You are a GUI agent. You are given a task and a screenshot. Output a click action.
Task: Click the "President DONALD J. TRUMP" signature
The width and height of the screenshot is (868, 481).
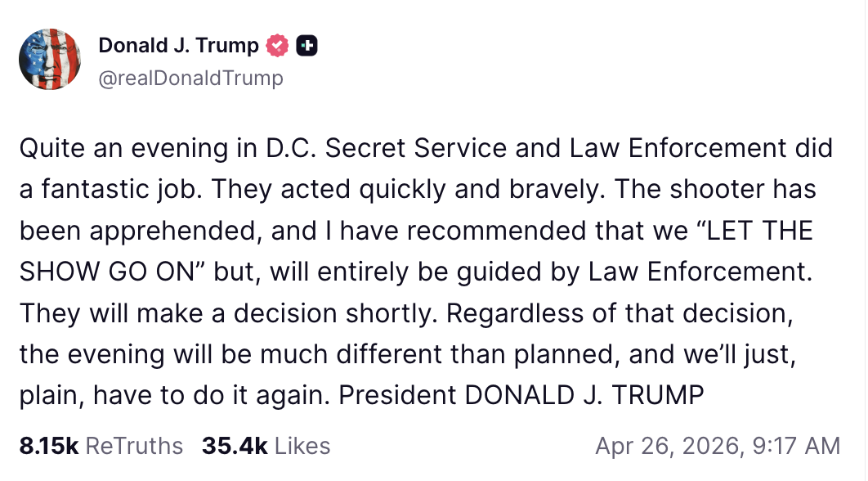pyautogui.click(x=521, y=395)
